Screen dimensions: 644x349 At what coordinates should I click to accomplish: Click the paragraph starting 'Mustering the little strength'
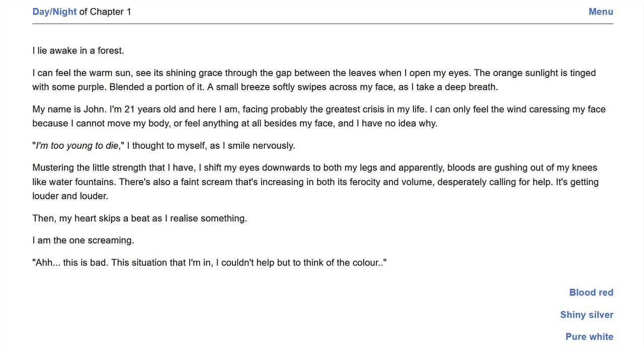(x=315, y=182)
